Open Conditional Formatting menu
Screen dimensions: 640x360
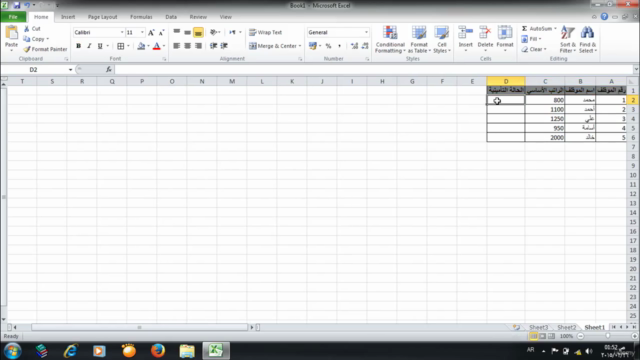click(390, 39)
